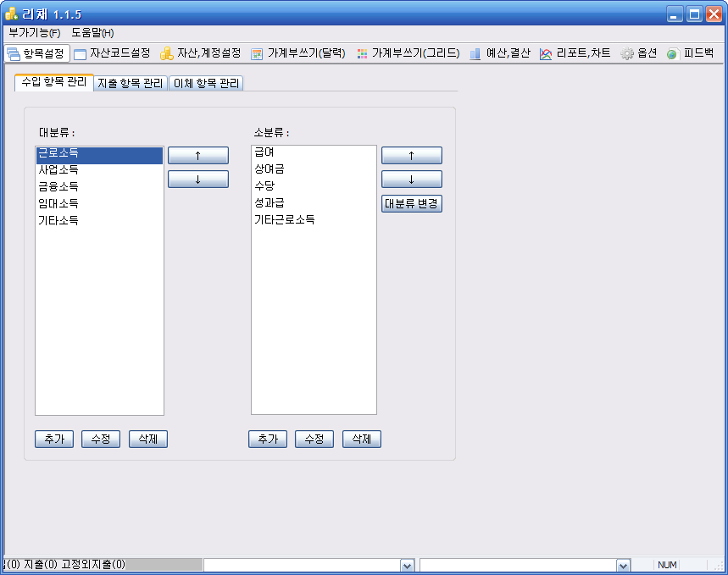Open 가계부쓰기(달력) calendar icon
728x575 pixels.
coord(258,53)
